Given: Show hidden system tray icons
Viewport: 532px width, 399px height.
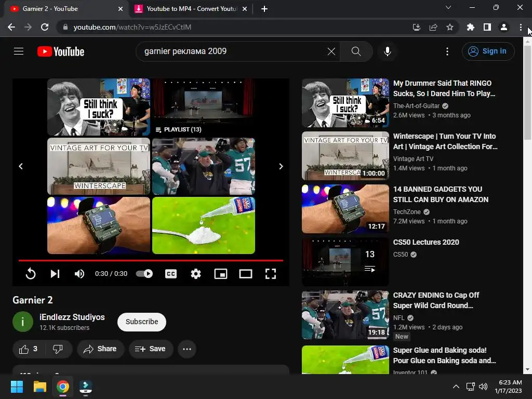Looking at the screenshot, I should tap(456, 387).
